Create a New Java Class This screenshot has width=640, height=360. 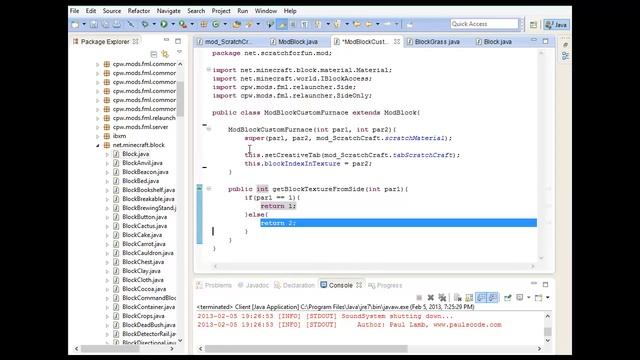(x=216, y=24)
